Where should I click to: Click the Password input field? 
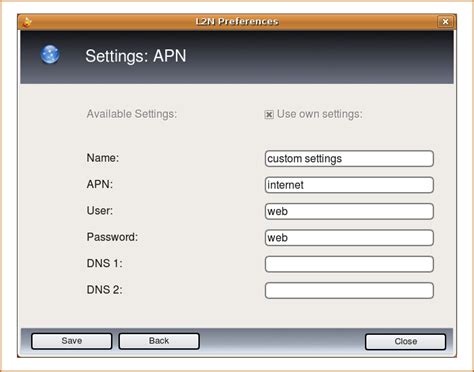[349, 238]
